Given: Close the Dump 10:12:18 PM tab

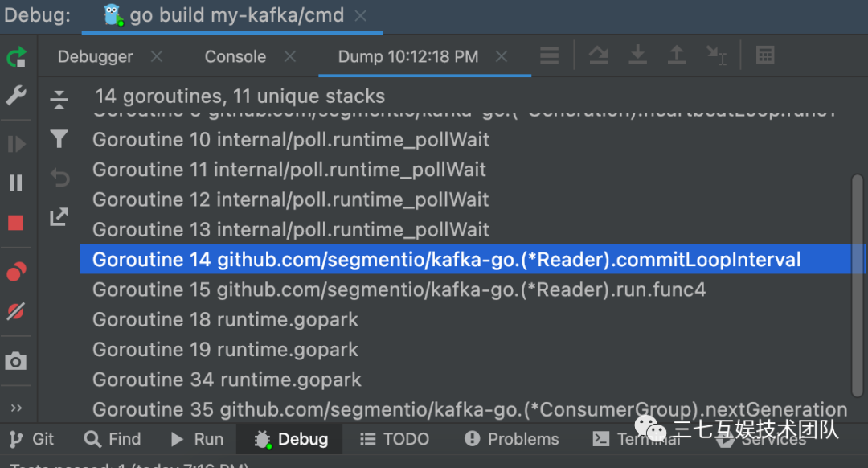Looking at the screenshot, I should pos(502,56).
